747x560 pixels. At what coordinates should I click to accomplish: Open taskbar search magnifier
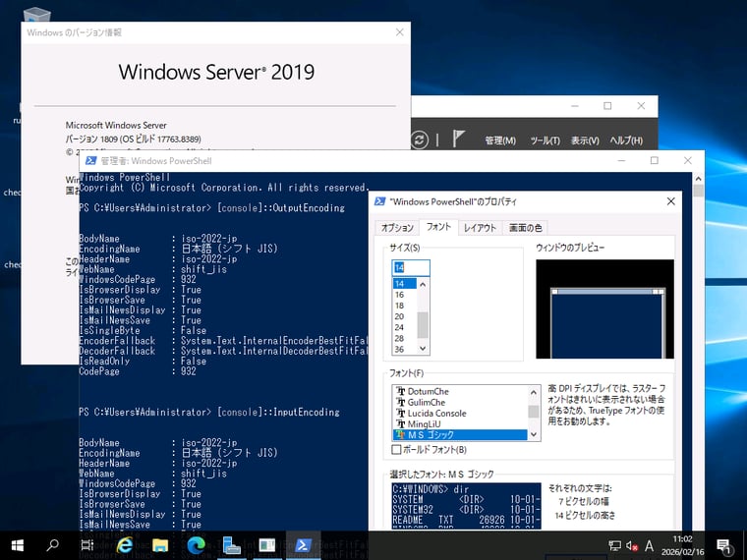(52, 545)
